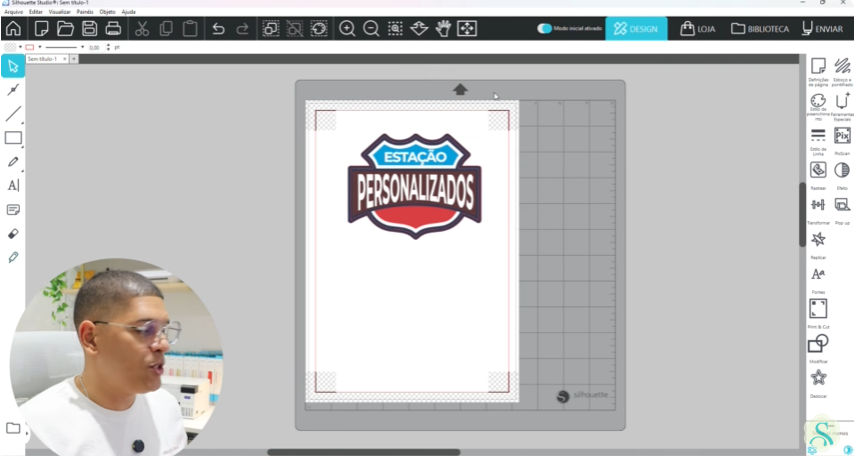Viewport: 855px width, 456px height.
Task: Go to the Home screen icon
Action: pyautogui.click(x=13, y=28)
